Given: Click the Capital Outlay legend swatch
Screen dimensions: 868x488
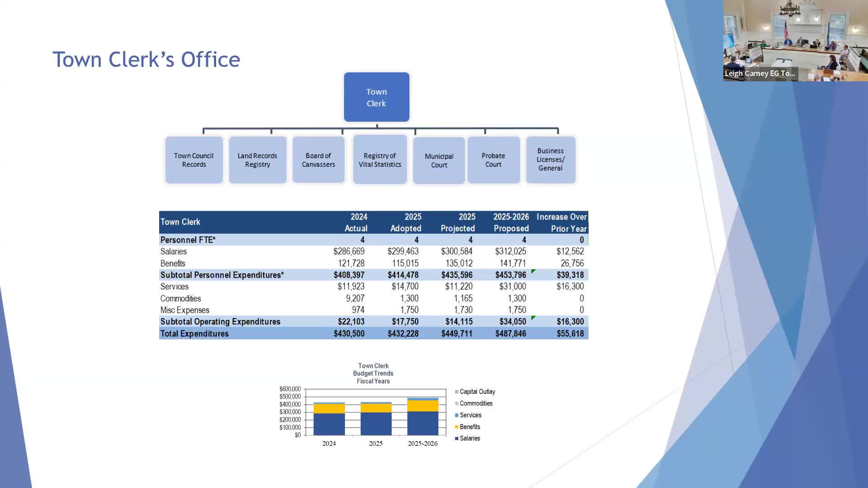Looking at the screenshot, I should [x=457, y=392].
